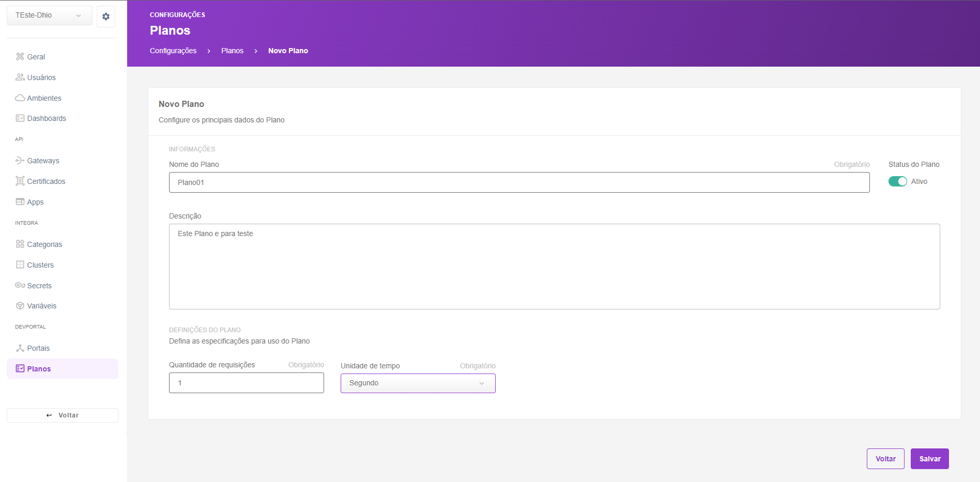Click the Categorias grid icon

[x=20, y=244]
